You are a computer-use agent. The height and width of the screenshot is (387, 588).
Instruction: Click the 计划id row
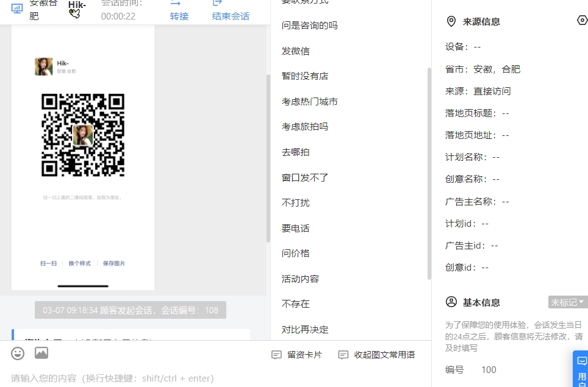click(467, 224)
